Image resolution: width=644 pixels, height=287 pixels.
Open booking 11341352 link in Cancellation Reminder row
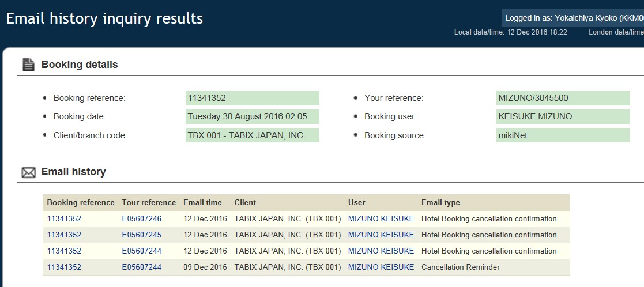click(x=64, y=267)
